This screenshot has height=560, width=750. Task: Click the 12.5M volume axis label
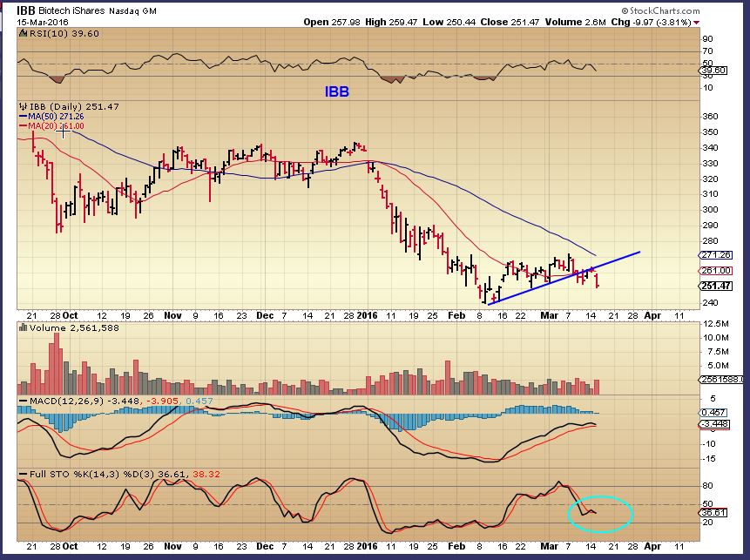point(716,324)
